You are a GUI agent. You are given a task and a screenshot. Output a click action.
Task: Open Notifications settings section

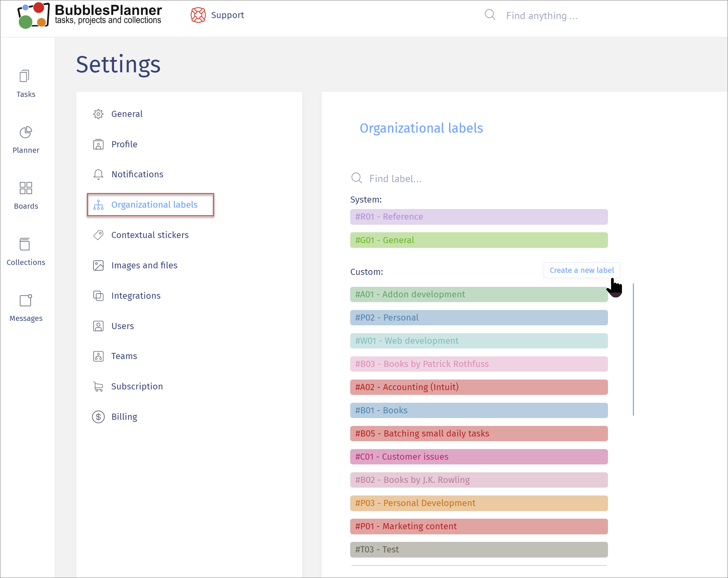pos(137,174)
